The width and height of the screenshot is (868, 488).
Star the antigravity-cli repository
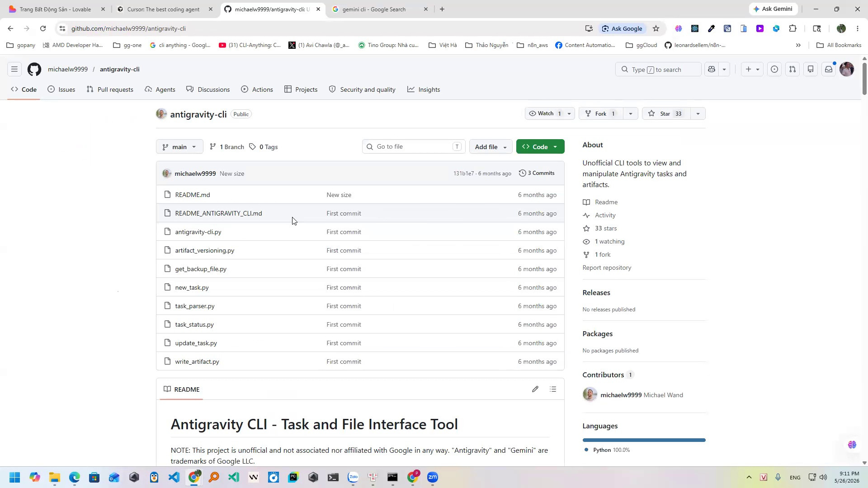point(666,114)
